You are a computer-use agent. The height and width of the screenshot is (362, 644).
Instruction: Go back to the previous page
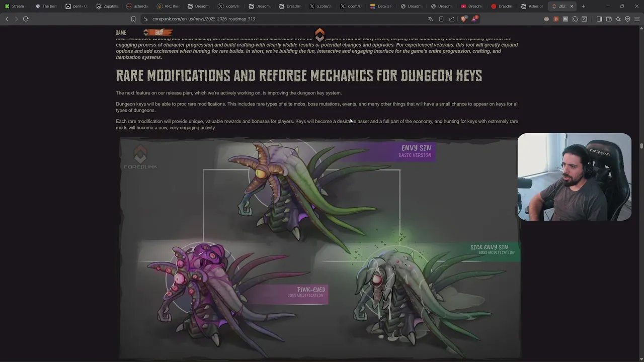tap(7, 19)
